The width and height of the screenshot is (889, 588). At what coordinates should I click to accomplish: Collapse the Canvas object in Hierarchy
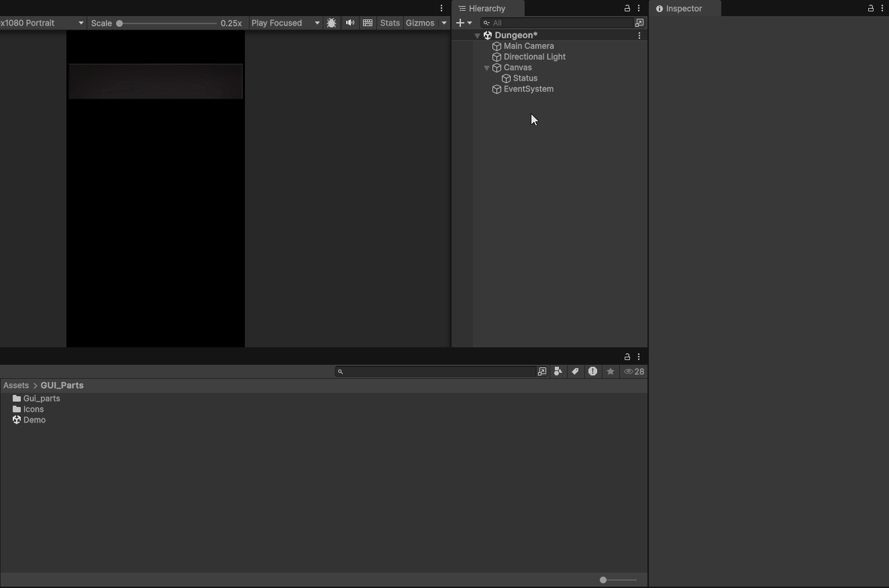point(486,68)
